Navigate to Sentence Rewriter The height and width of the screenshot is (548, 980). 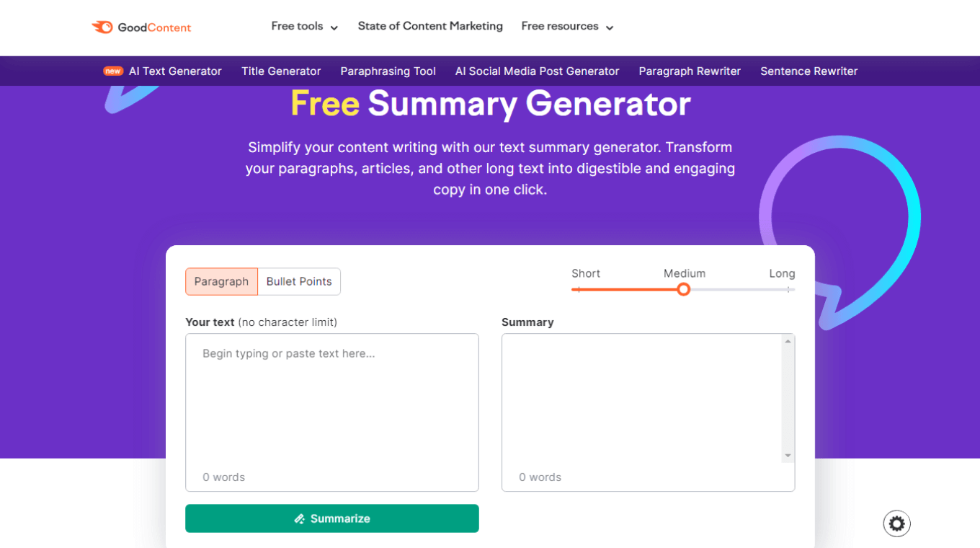pos(808,71)
